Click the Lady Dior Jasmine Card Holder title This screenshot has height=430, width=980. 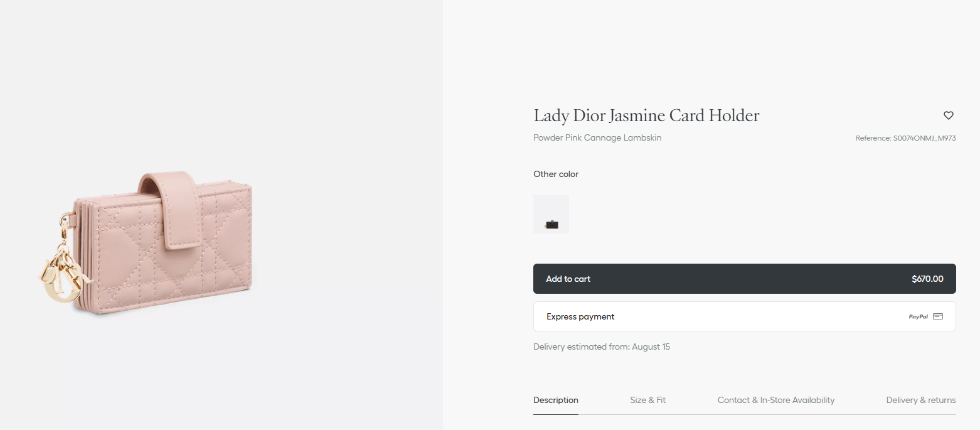coord(646,116)
